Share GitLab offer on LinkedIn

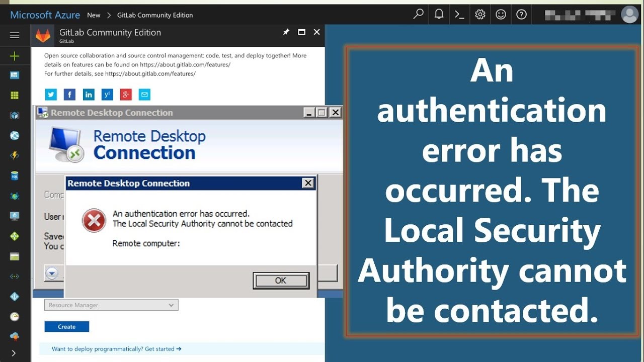point(89,95)
